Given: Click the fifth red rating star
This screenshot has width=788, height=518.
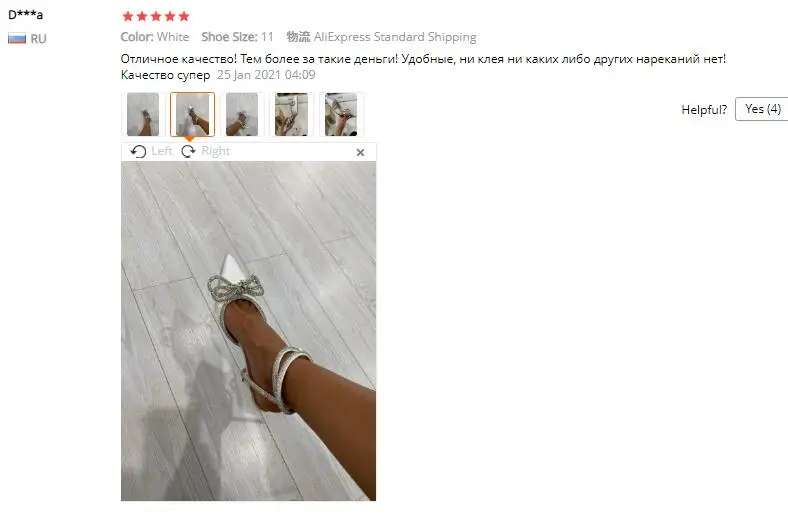Looking at the screenshot, I should coord(184,17).
